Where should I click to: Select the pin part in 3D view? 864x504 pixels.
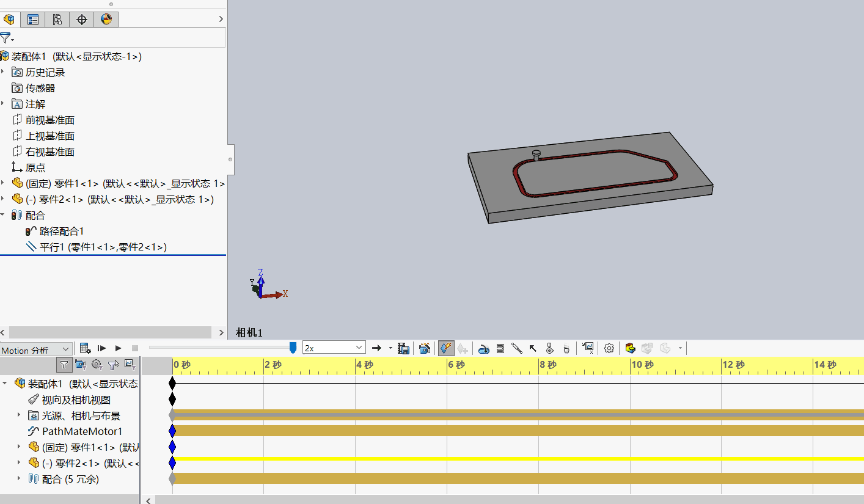click(536, 155)
